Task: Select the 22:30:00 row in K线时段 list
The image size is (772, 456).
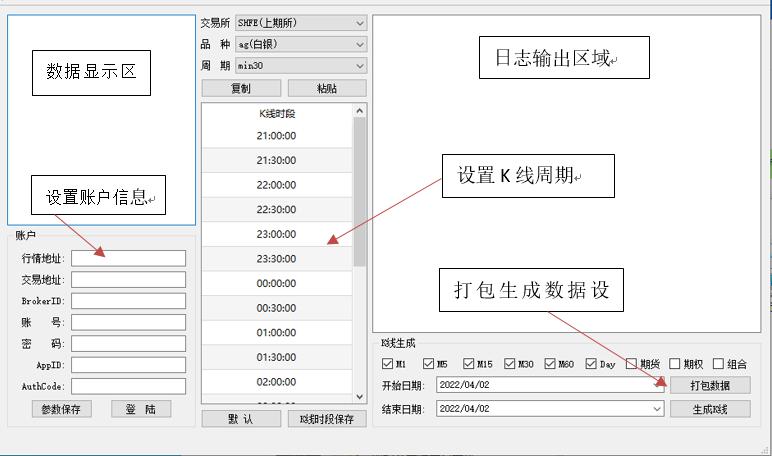Action: pyautogui.click(x=276, y=209)
